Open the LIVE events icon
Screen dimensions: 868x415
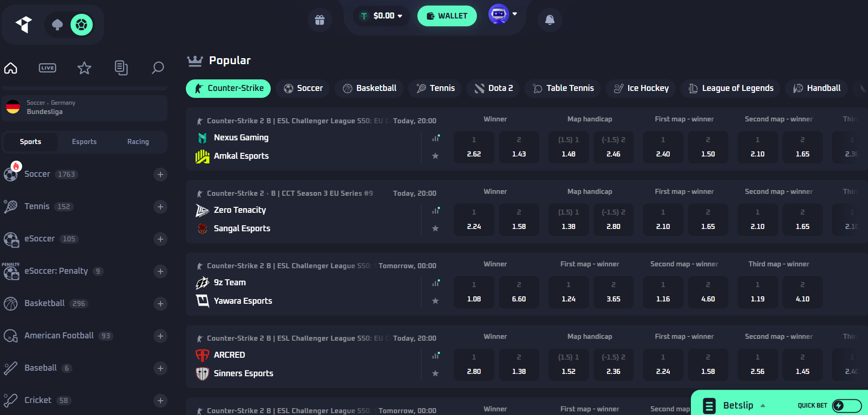(x=48, y=68)
